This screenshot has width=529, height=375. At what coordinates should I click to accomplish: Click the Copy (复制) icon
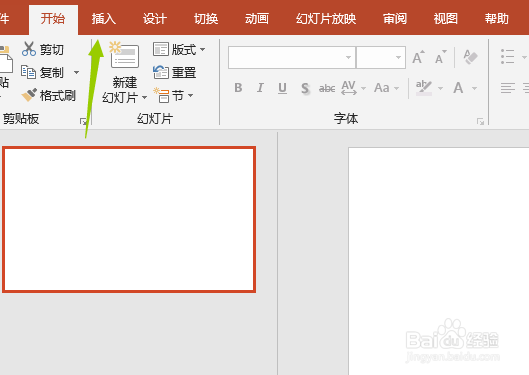[x=28, y=72]
